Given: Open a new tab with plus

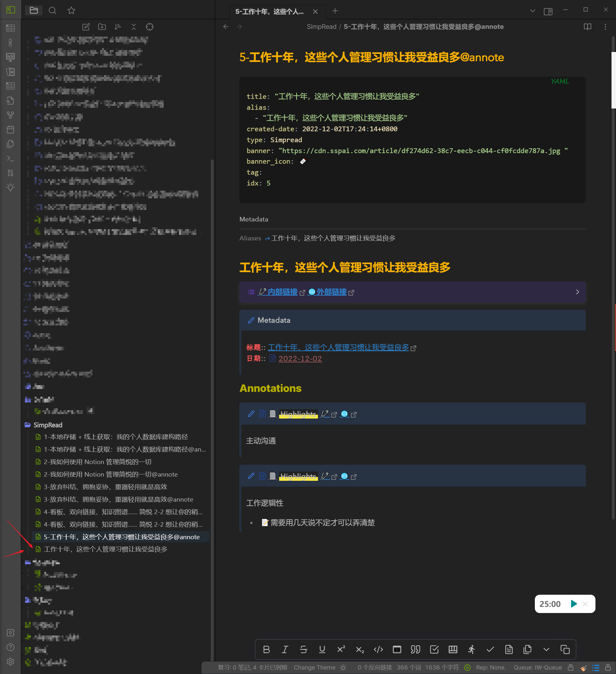Looking at the screenshot, I should tap(335, 11).
